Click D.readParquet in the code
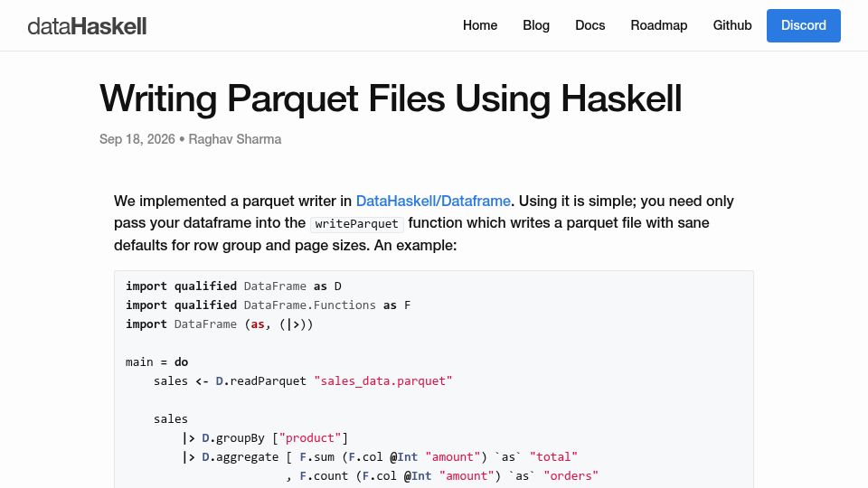The height and width of the screenshot is (488, 868). [x=260, y=380]
